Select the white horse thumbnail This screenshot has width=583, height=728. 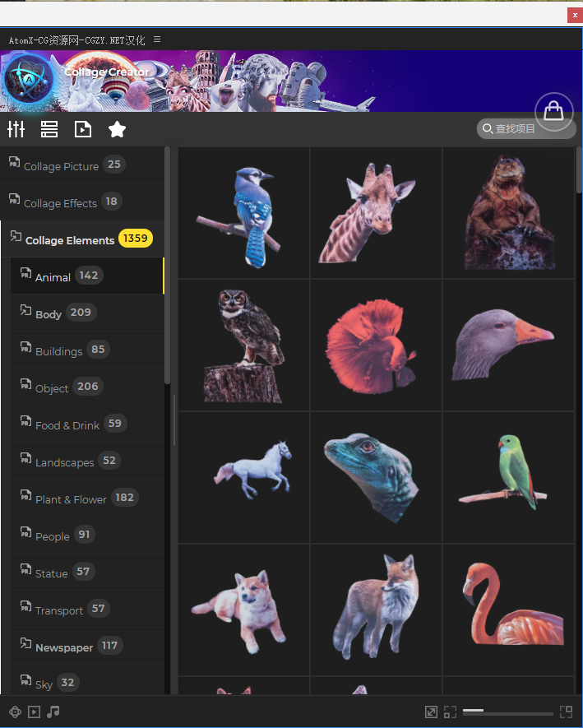point(243,478)
